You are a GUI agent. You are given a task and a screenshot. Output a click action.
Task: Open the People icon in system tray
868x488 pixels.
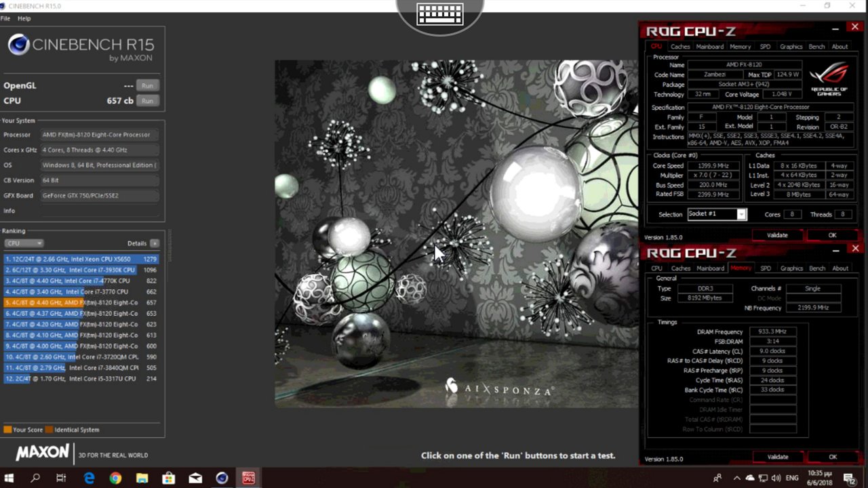coord(717,478)
